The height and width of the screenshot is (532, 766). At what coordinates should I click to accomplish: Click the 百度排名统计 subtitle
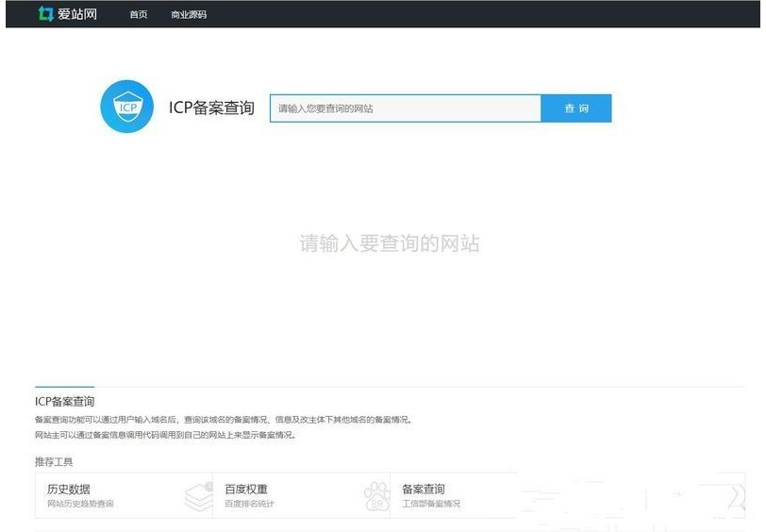click(x=249, y=504)
